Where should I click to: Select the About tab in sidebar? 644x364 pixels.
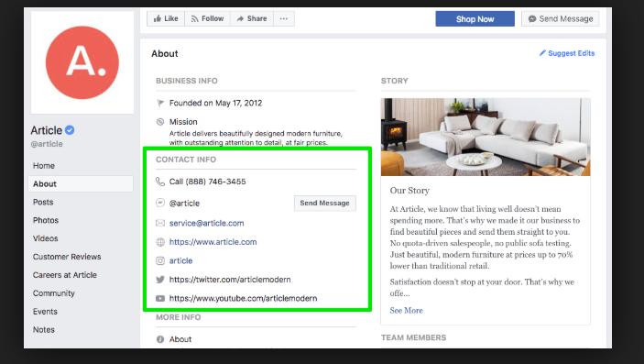click(x=81, y=184)
